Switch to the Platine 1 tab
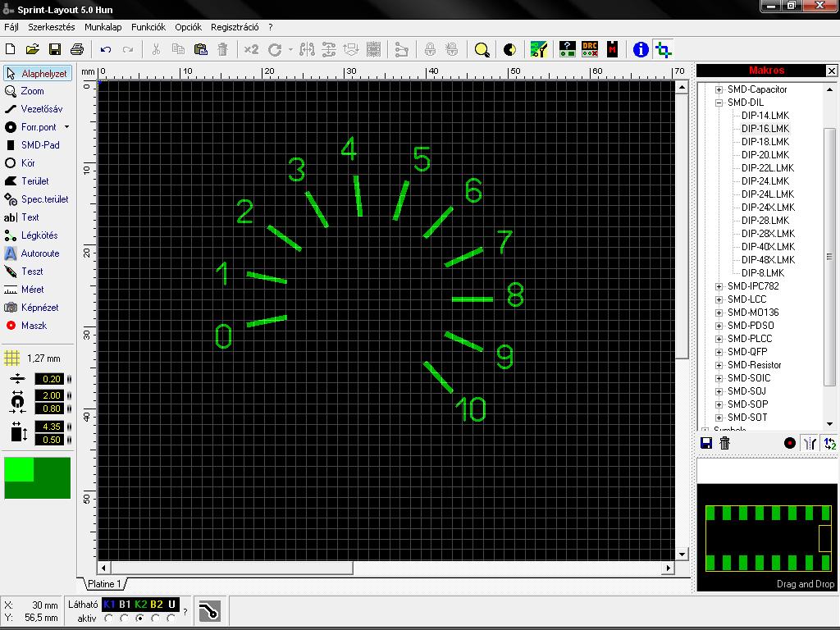Screen dimensions: 840x630 (105, 583)
